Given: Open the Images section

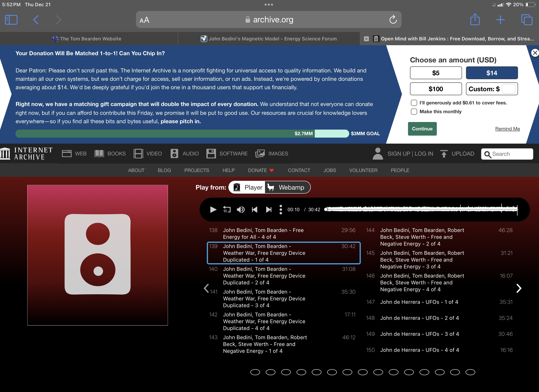Looking at the screenshot, I should [272, 154].
